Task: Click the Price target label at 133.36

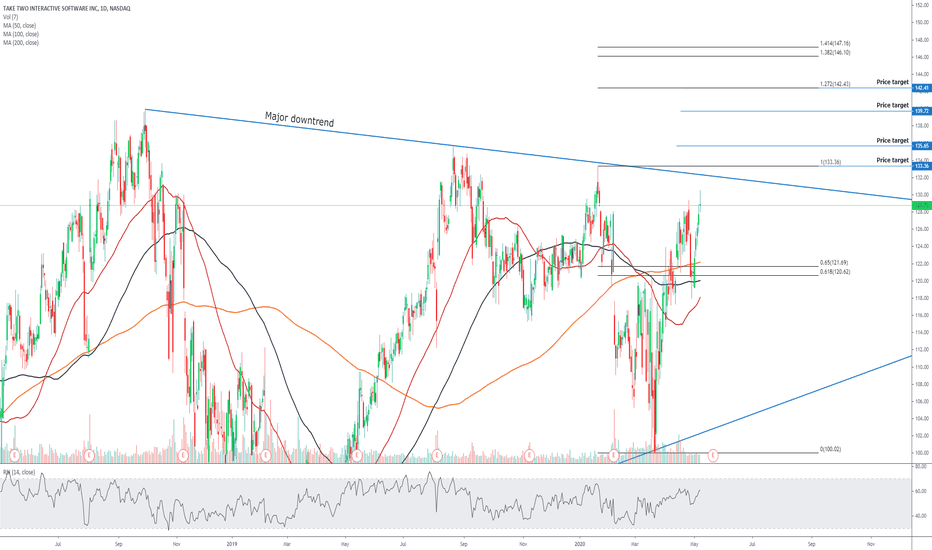Action: [892, 160]
